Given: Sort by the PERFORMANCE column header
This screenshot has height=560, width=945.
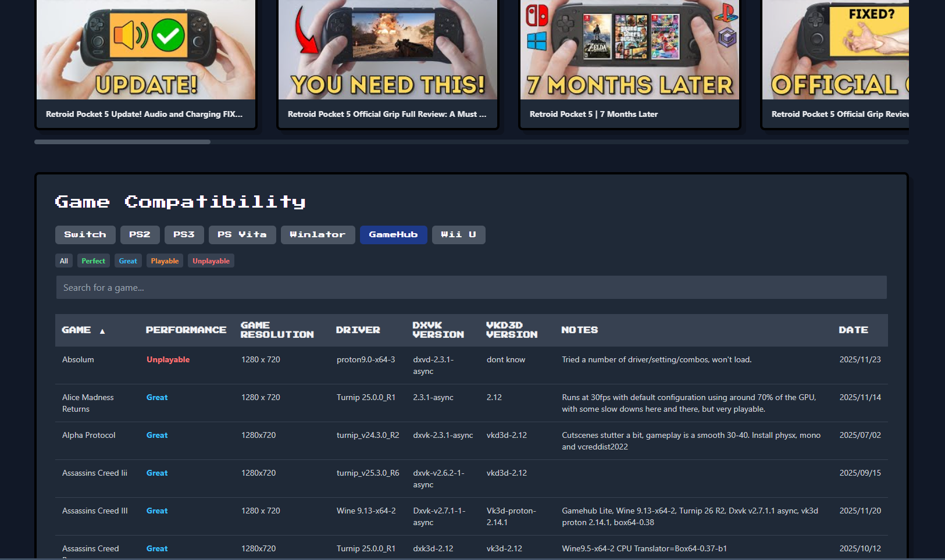Looking at the screenshot, I should [x=186, y=330].
